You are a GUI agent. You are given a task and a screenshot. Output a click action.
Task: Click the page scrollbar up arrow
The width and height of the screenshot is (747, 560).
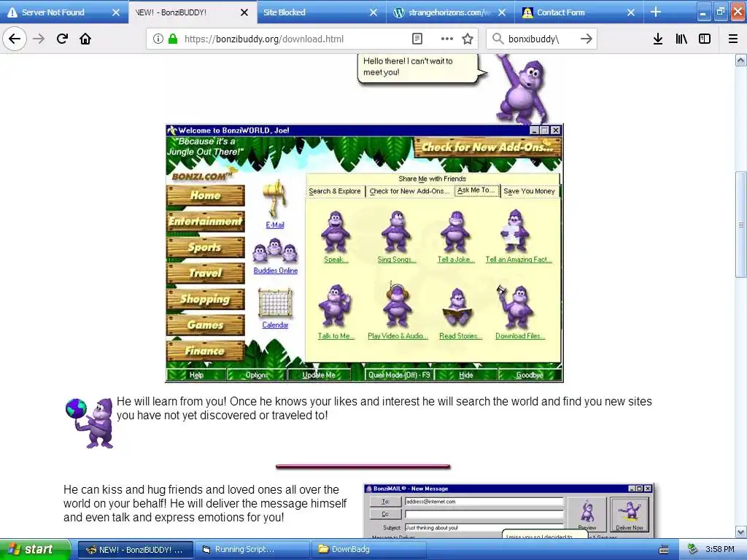(x=740, y=60)
